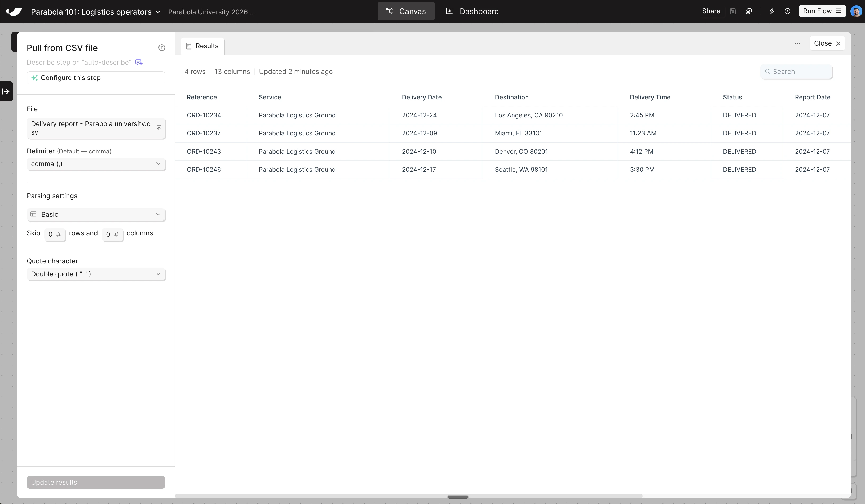Click the 13 columns count text
The width and height of the screenshot is (865, 504).
click(232, 72)
